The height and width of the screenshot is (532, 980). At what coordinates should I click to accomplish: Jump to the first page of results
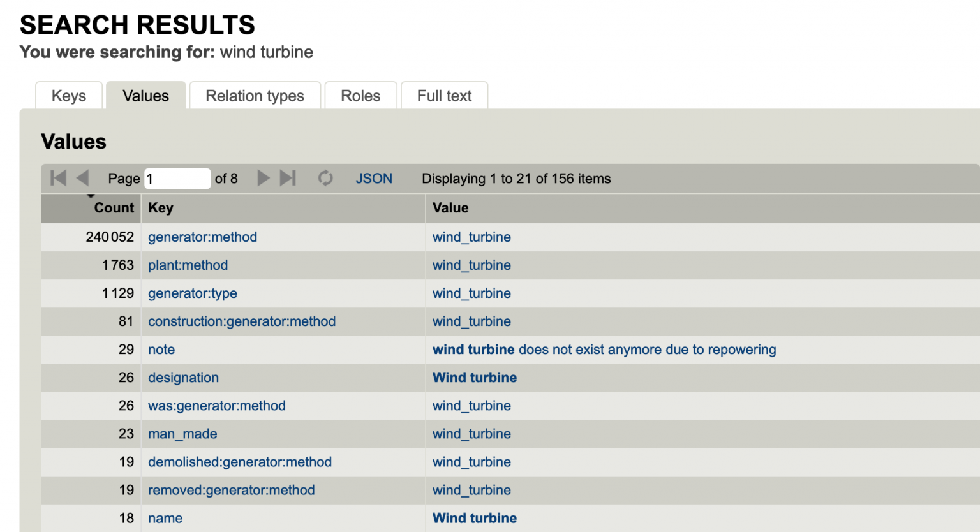coord(57,178)
